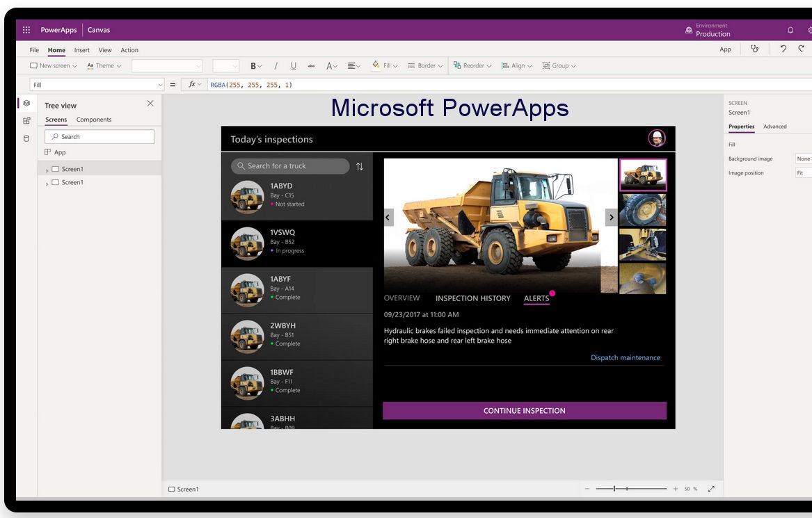Adjust the canvas zoom slider

tap(631, 489)
